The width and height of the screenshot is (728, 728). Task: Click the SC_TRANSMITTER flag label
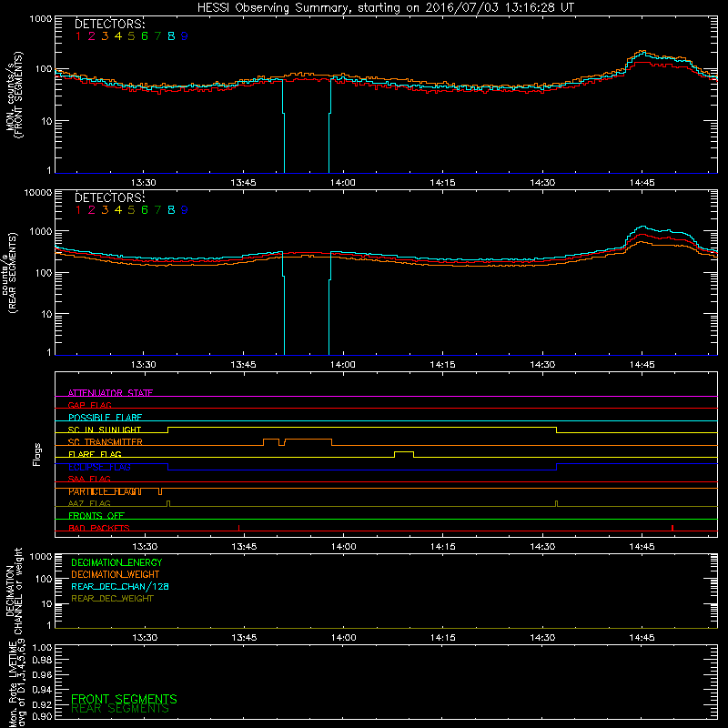[106, 442]
